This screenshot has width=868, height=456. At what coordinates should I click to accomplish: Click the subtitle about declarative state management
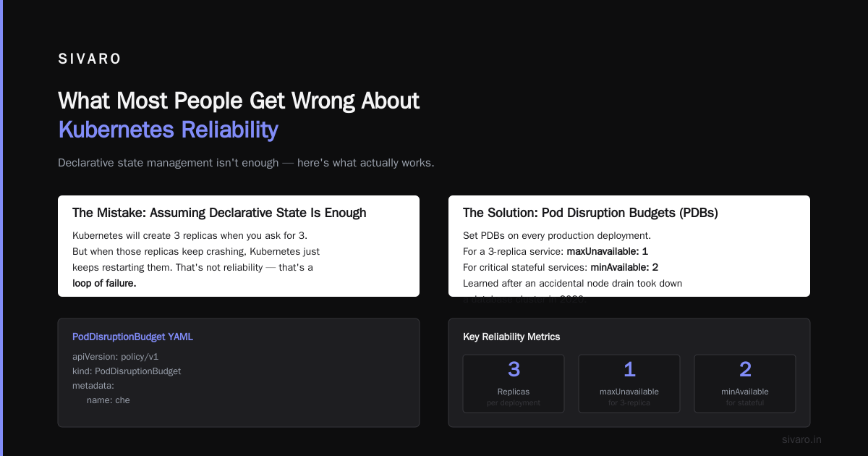click(246, 163)
